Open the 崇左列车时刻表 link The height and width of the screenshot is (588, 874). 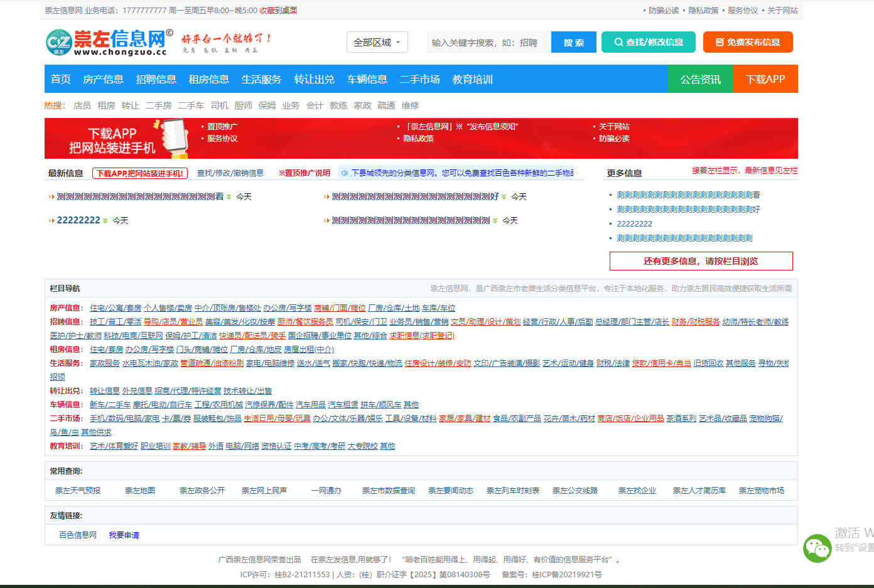513,490
